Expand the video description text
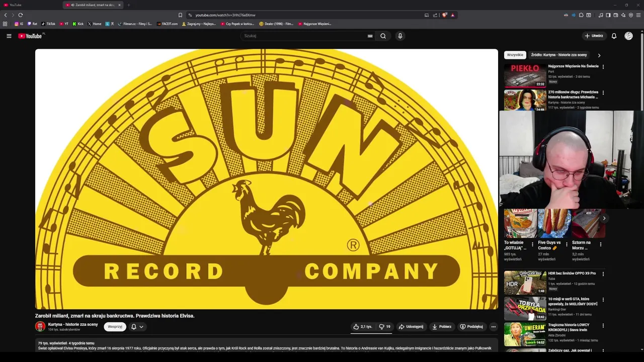644x362 pixels. [266, 345]
